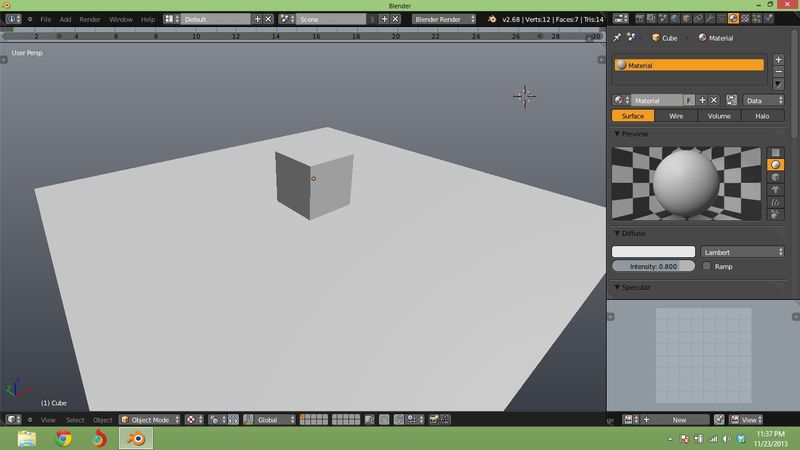Click New in the UV image editor
The image size is (800, 450).
678,420
